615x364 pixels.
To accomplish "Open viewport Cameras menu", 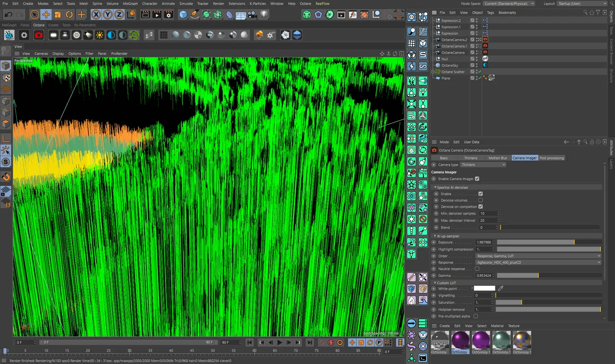I will [41, 54].
